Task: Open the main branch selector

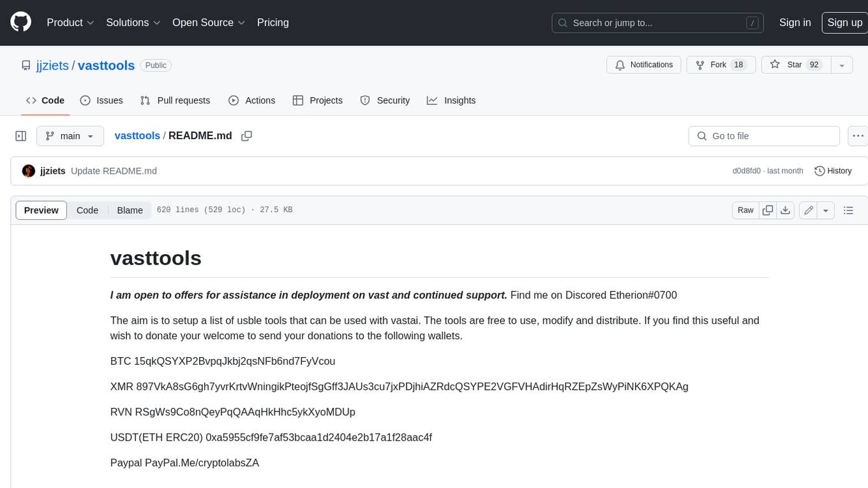Action: (x=70, y=136)
